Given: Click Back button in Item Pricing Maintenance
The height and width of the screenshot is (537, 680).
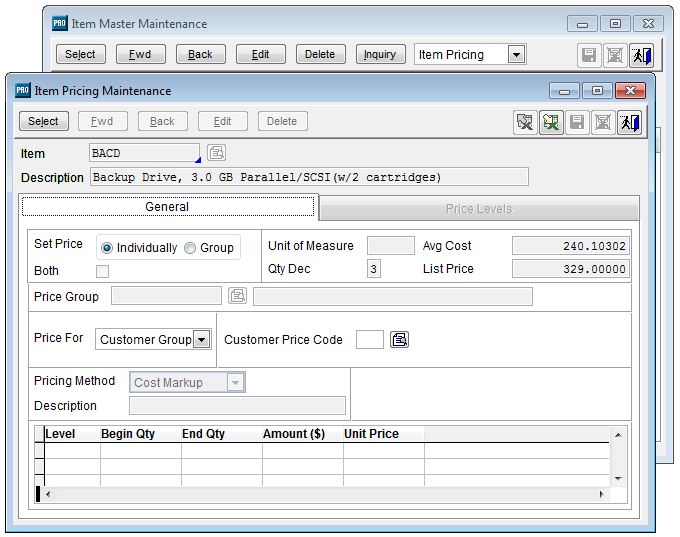Looking at the screenshot, I should coord(162,121).
